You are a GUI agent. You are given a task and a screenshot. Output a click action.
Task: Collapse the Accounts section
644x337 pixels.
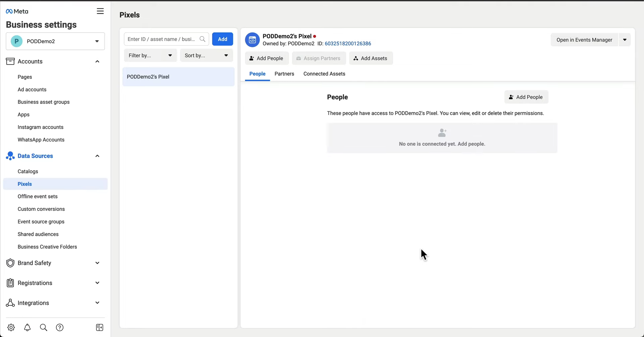tap(97, 61)
